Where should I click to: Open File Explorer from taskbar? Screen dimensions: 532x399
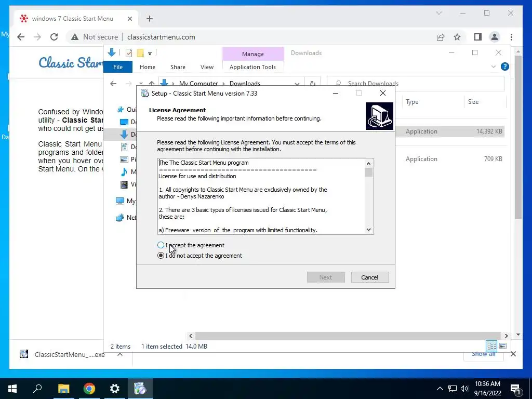point(63,389)
